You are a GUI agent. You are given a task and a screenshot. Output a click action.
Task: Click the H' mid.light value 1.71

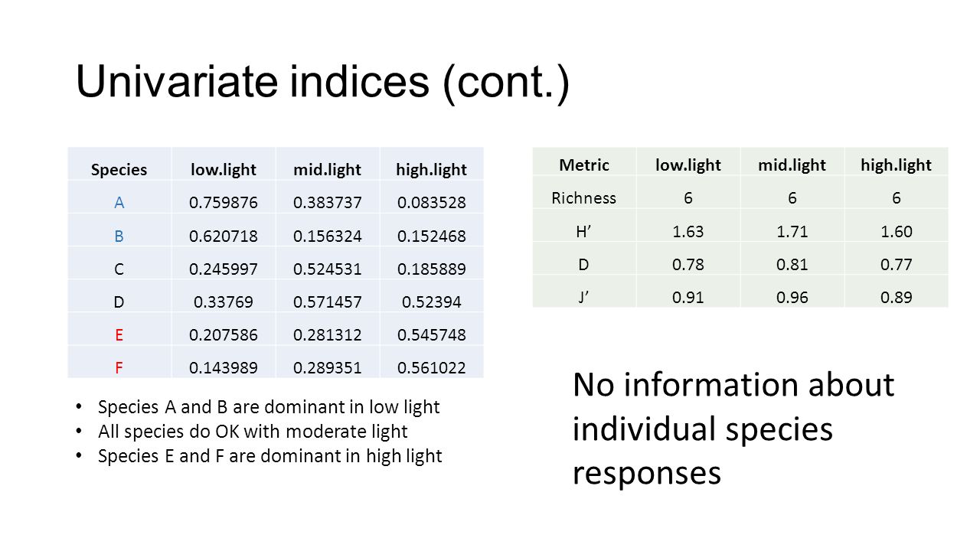pos(792,231)
